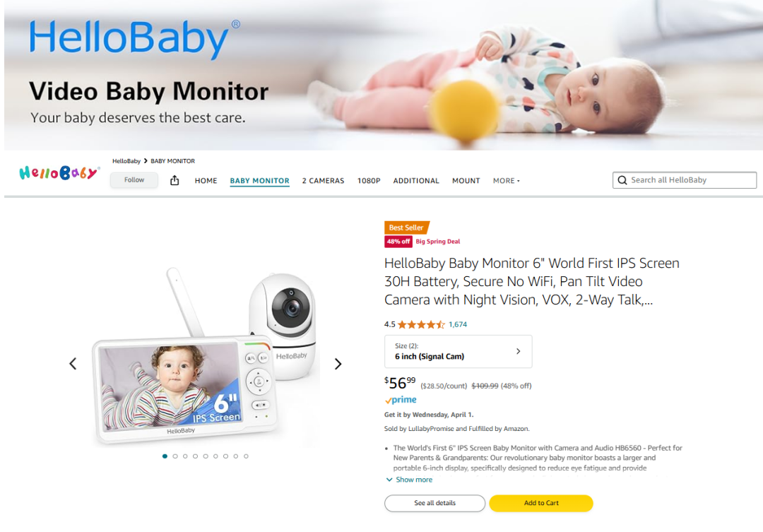Click the Search all HelloBaby field

684,180
